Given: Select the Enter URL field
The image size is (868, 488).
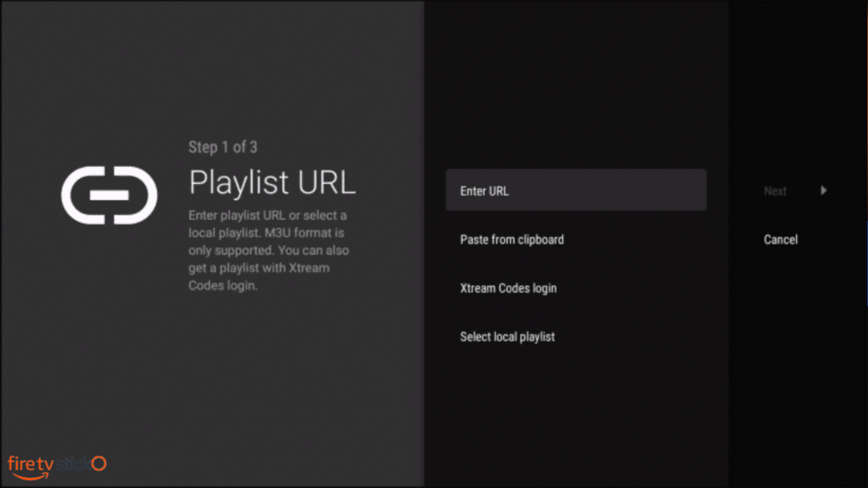Looking at the screenshot, I should pos(576,190).
